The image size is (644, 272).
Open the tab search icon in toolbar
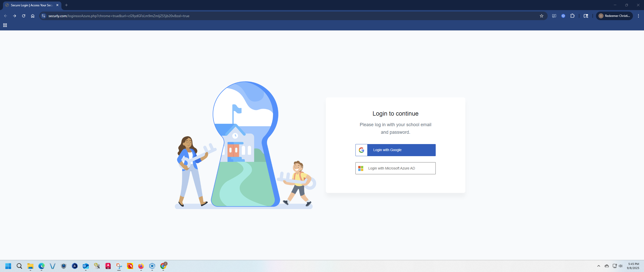586,16
